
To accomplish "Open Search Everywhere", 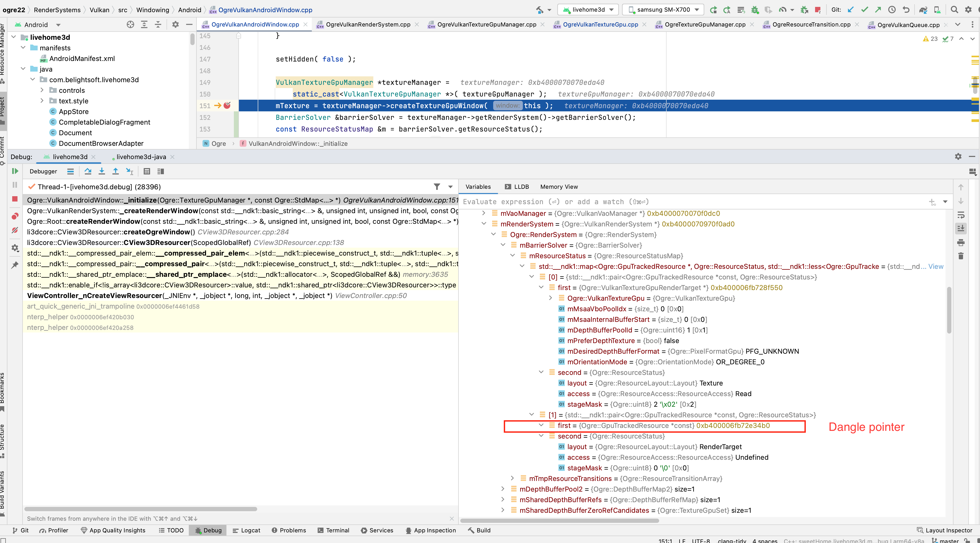I will pyautogui.click(x=955, y=10).
